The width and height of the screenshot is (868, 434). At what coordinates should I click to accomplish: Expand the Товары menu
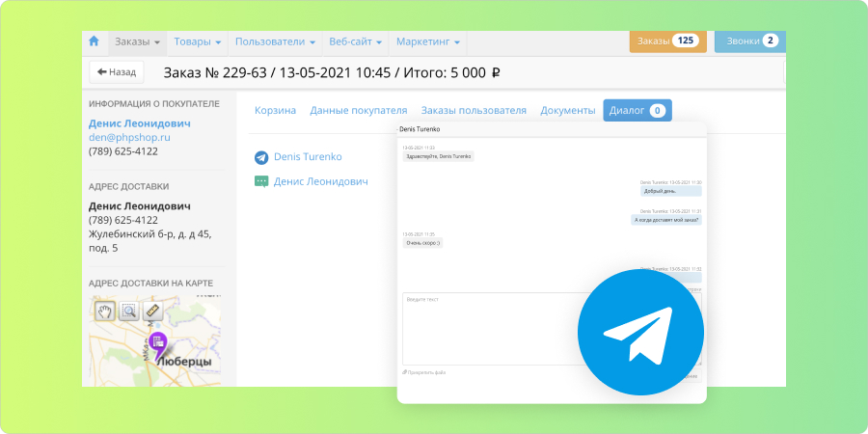pos(198,42)
